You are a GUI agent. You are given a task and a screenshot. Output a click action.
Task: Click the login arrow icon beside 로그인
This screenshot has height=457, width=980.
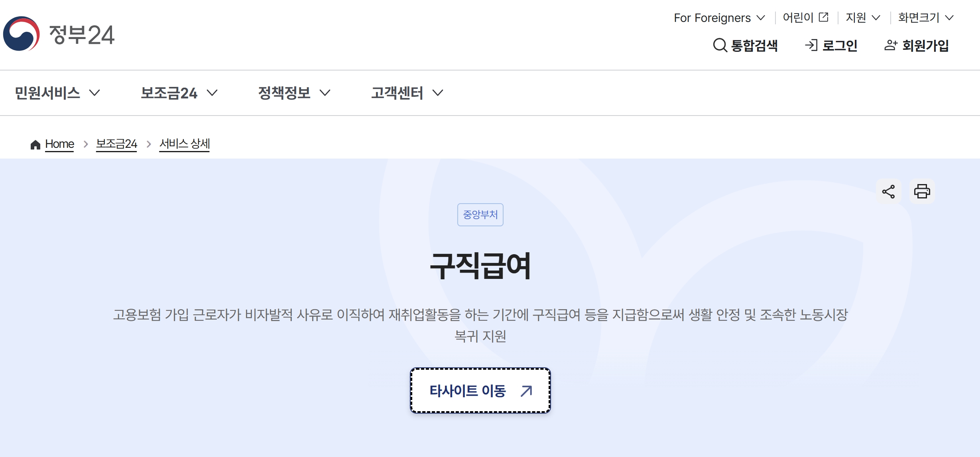point(811,45)
